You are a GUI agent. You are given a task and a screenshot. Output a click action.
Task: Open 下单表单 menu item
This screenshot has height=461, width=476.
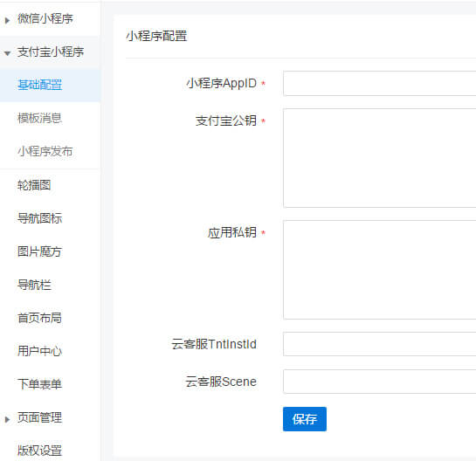point(39,384)
